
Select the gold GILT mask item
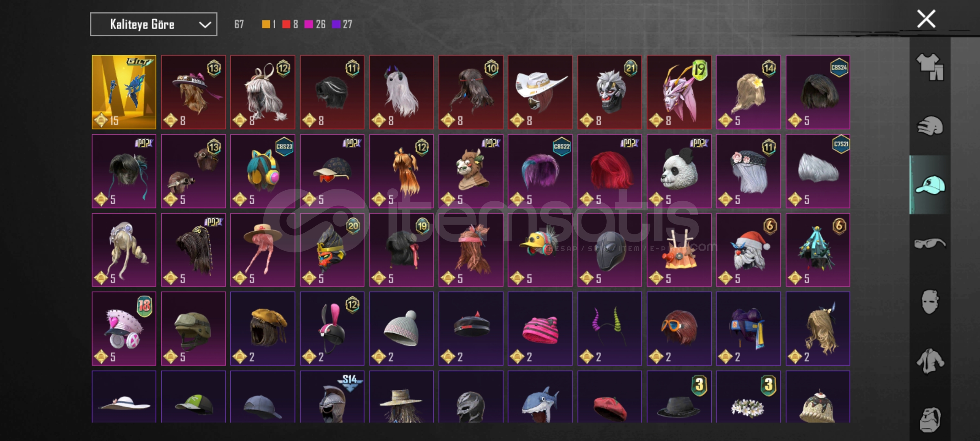pyautogui.click(x=124, y=92)
